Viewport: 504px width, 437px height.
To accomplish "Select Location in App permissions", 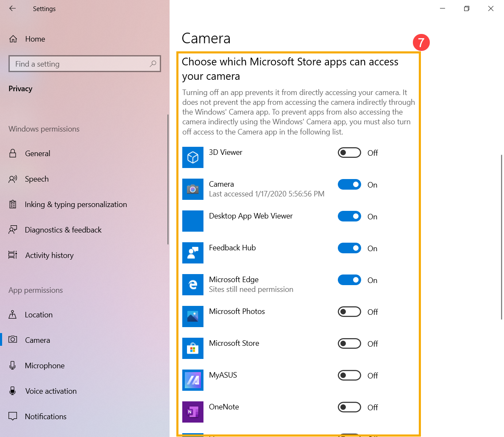I will click(84, 314).
